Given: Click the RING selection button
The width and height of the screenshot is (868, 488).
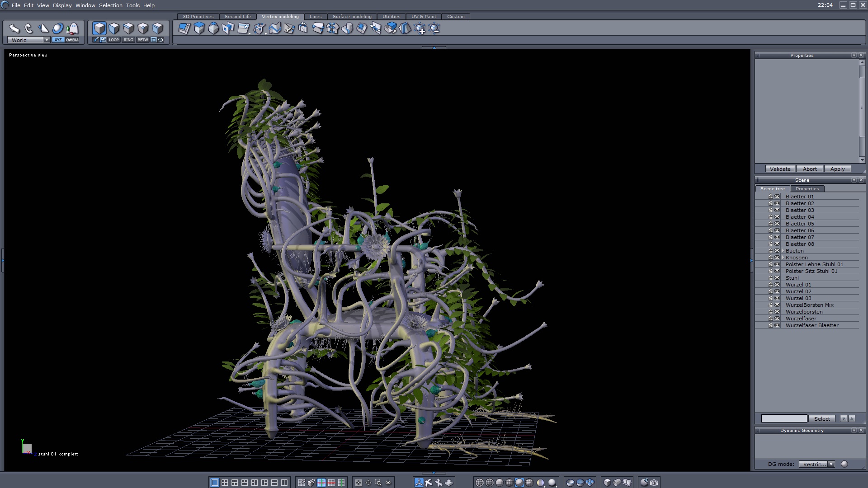Looking at the screenshot, I should (128, 40).
